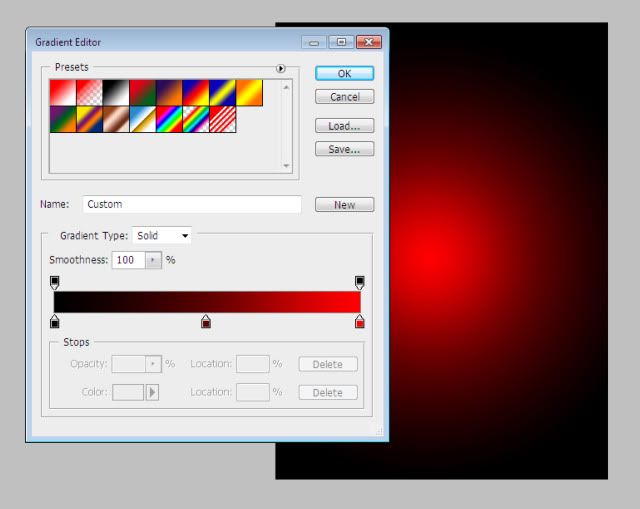
Task: Select the red-to-white Foreground to Background preset
Action: (63, 93)
